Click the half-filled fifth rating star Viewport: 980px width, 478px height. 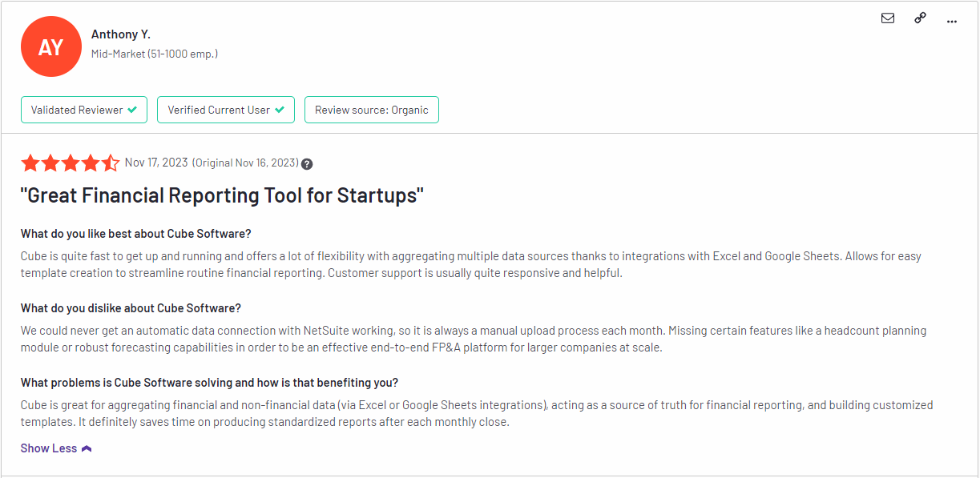click(111, 163)
